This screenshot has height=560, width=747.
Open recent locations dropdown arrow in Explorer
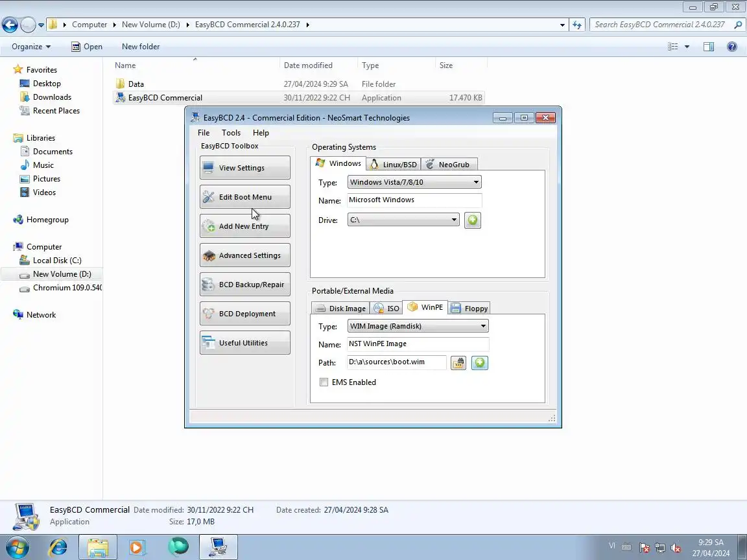[x=41, y=25]
